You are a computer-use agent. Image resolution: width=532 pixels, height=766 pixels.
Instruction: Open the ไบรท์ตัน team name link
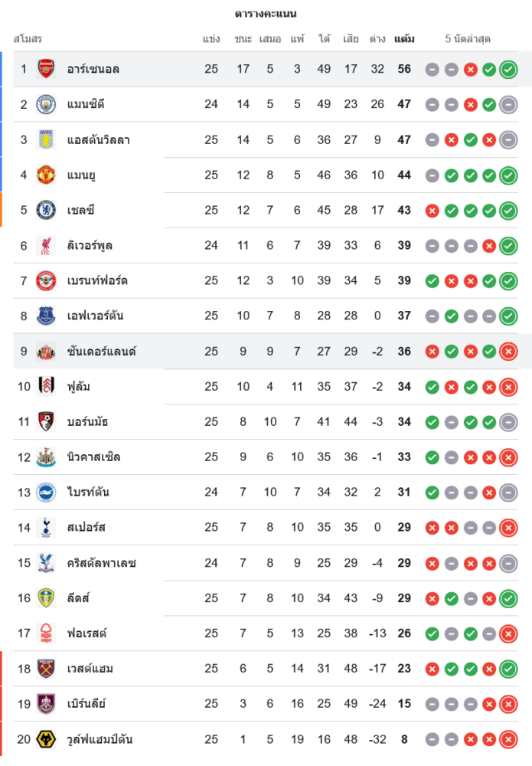coord(87,493)
